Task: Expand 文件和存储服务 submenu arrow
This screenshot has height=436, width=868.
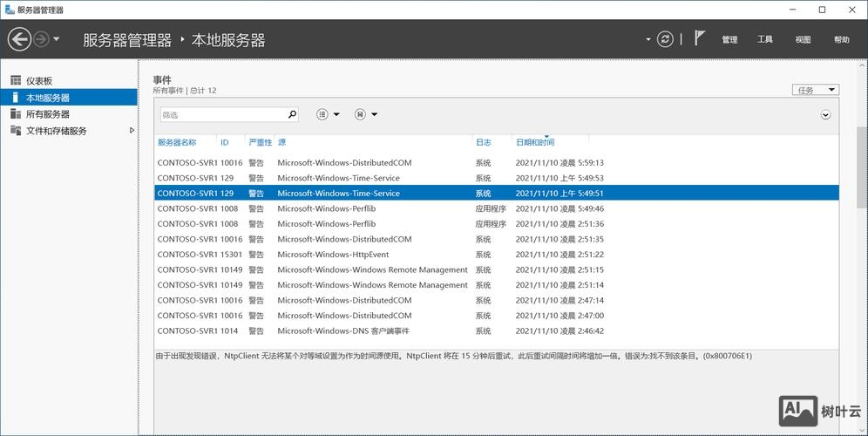Action: (x=132, y=131)
